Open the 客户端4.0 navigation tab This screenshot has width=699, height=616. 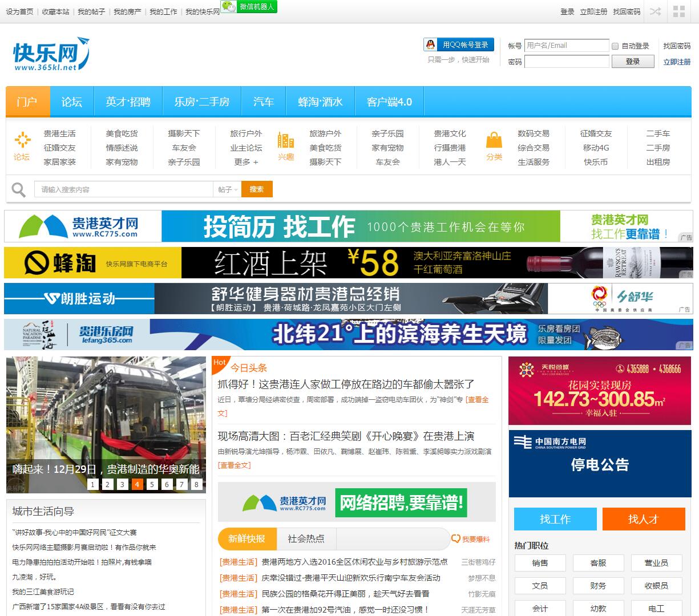pyautogui.click(x=389, y=102)
